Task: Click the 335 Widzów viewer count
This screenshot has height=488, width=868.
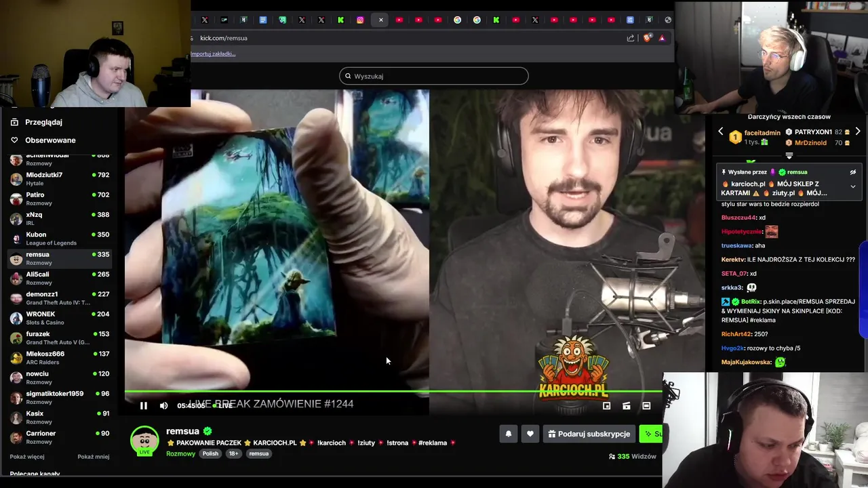Action: coord(633,457)
